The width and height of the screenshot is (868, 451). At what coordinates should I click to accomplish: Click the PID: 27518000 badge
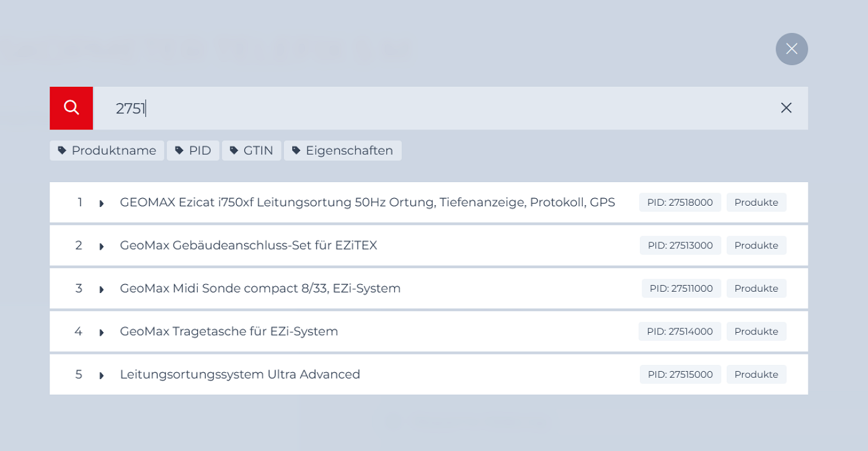pyautogui.click(x=680, y=203)
